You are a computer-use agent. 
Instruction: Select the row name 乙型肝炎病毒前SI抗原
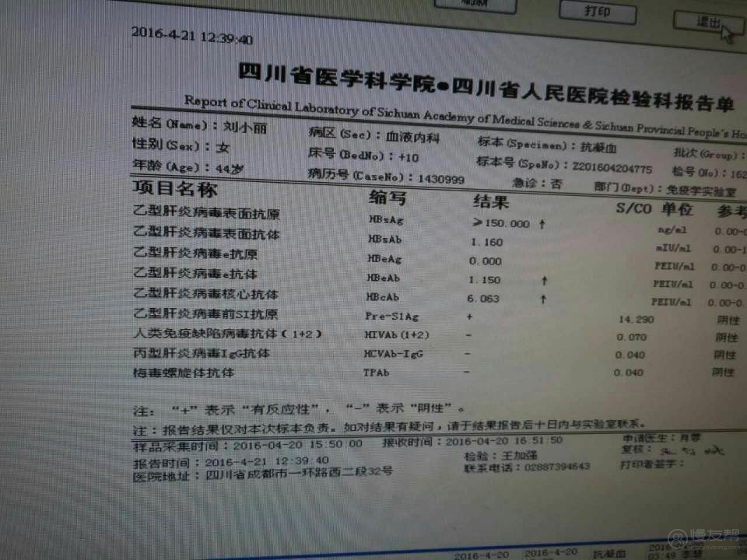pos(205,313)
